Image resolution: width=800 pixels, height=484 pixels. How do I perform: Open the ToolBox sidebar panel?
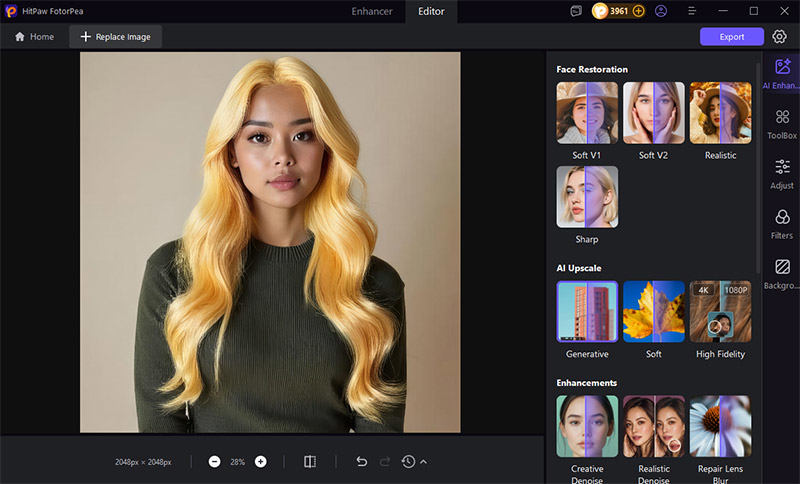coord(782,124)
